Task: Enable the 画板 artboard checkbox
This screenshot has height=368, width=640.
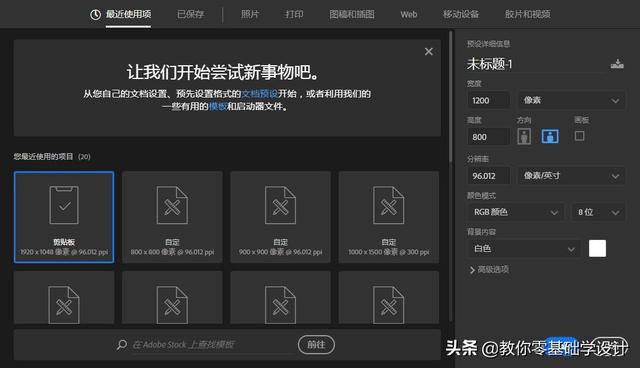Action: (x=579, y=136)
